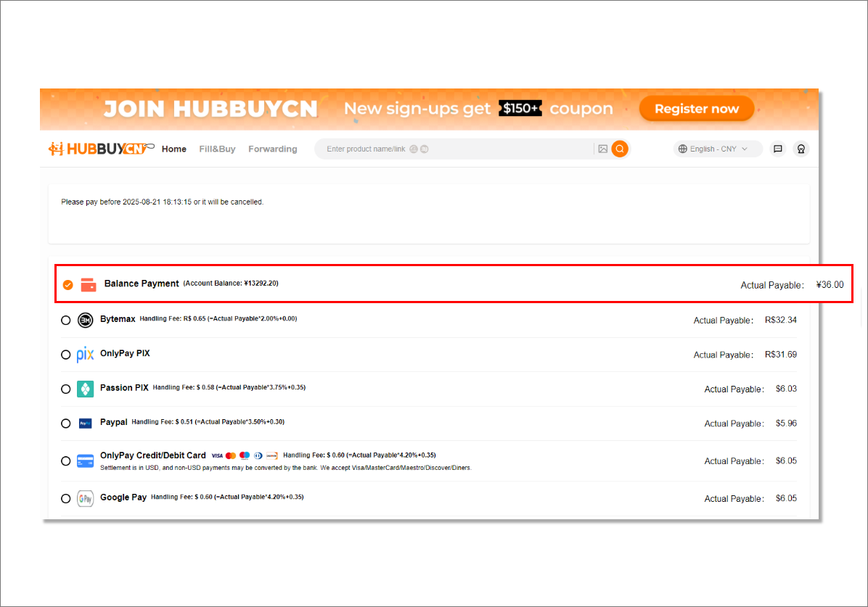Open image search via picture icon

coord(602,149)
